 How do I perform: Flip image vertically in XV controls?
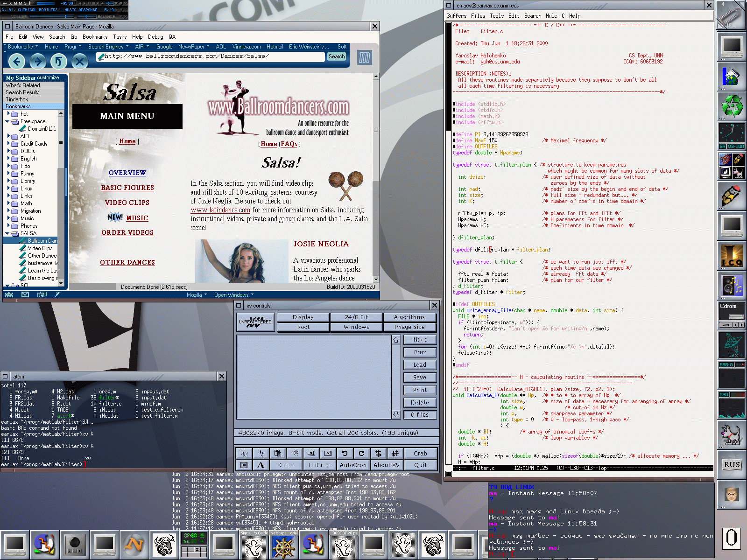click(x=395, y=453)
